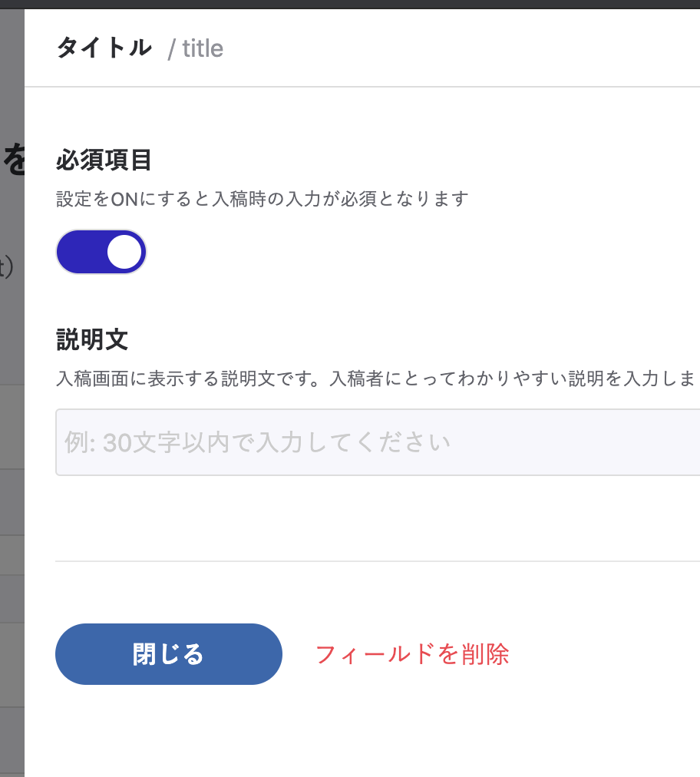Click フィールドを削除 to delete the field
The height and width of the screenshot is (777, 700).
click(x=414, y=653)
